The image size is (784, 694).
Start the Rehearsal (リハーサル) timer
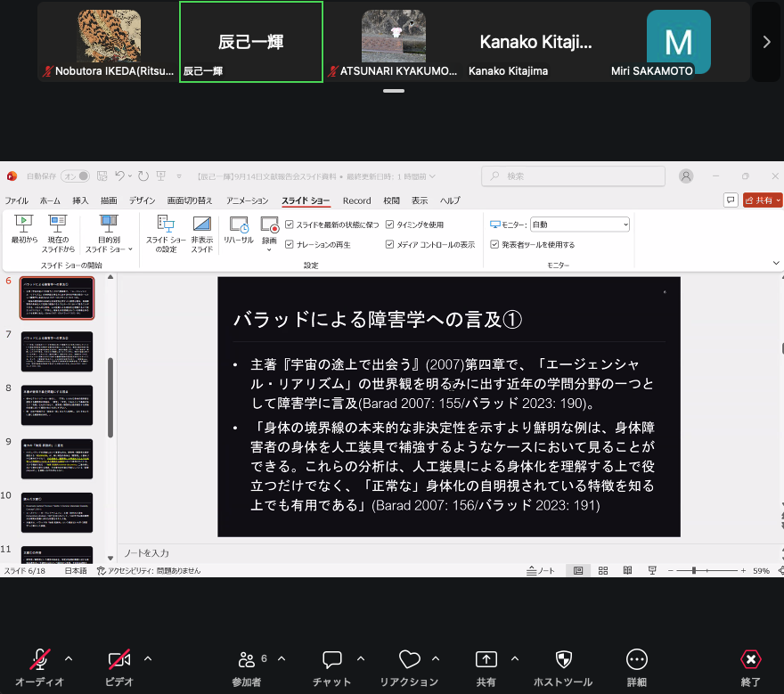239,230
